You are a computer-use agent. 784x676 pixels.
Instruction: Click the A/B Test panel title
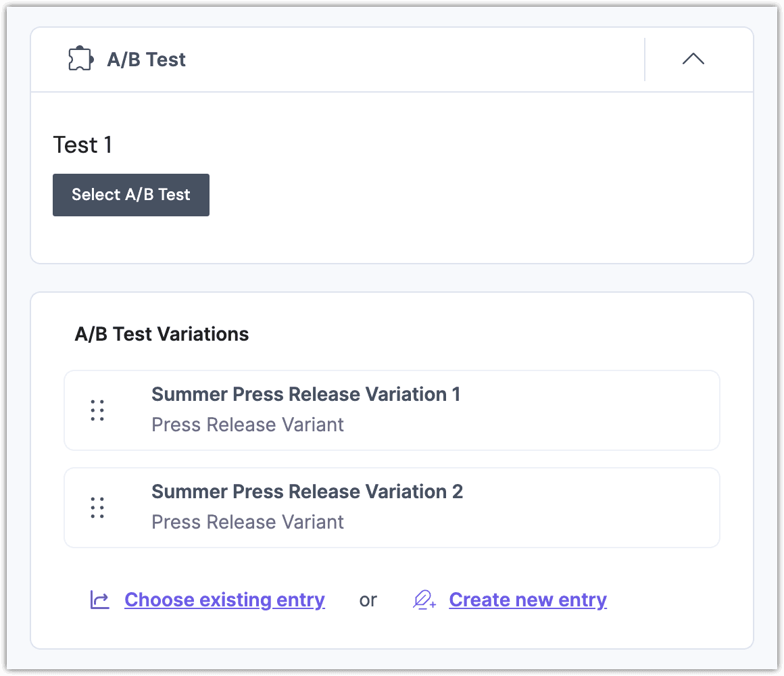[146, 59]
